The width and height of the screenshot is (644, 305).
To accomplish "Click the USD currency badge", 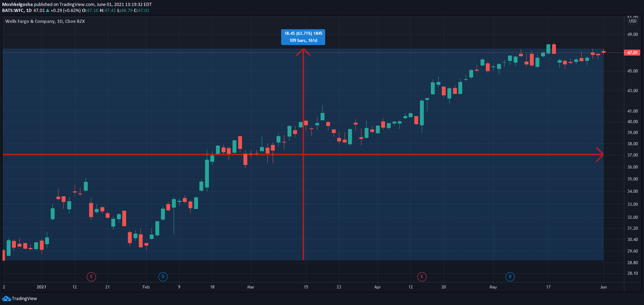I will click(633, 21).
